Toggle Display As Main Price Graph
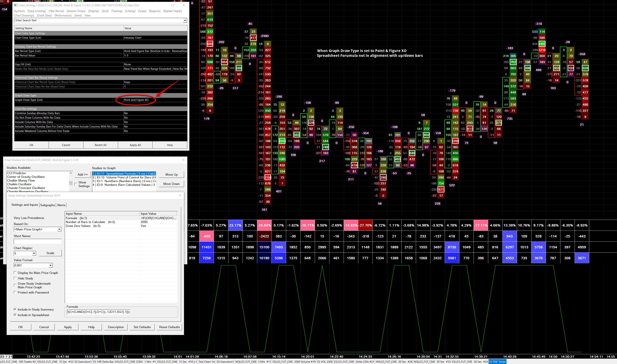Screen dimensions: 617x364 point(15,273)
